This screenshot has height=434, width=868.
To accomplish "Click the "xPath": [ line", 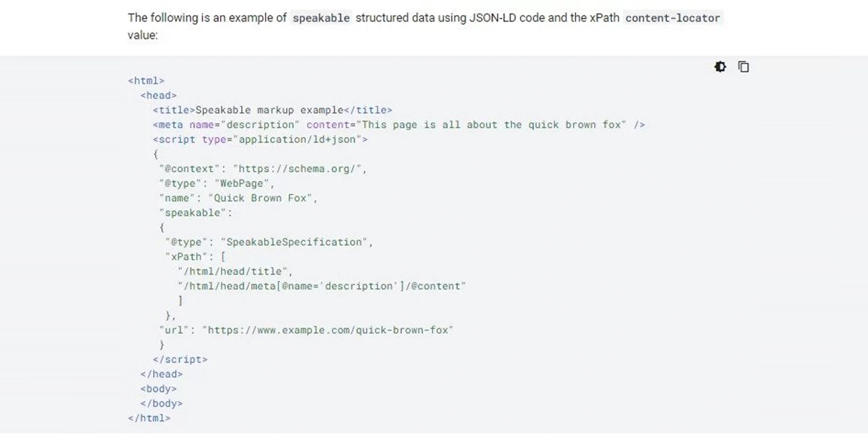I will coord(195,257).
